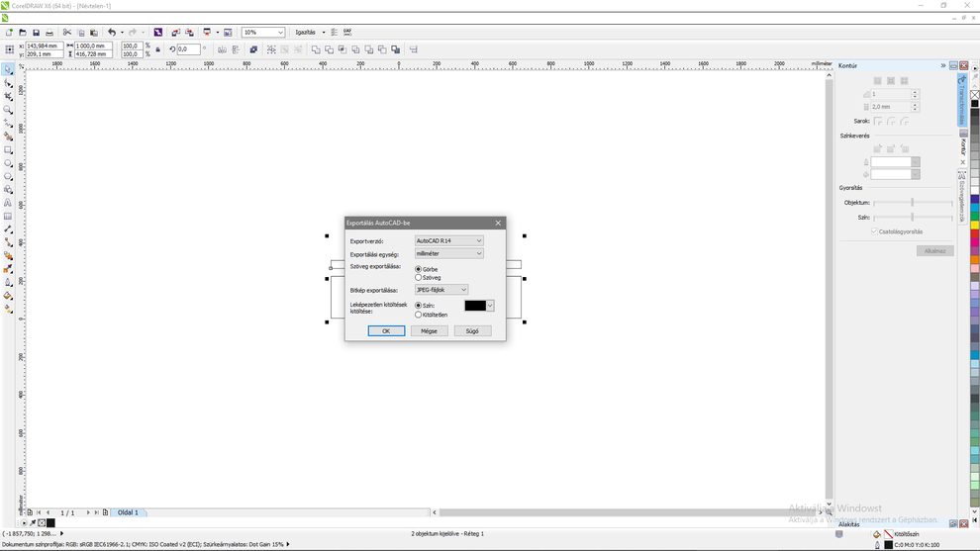The height and width of the screenshot is (551, 980).
Task: Select the Rectangle tool in toolbox
Action: 9,150
